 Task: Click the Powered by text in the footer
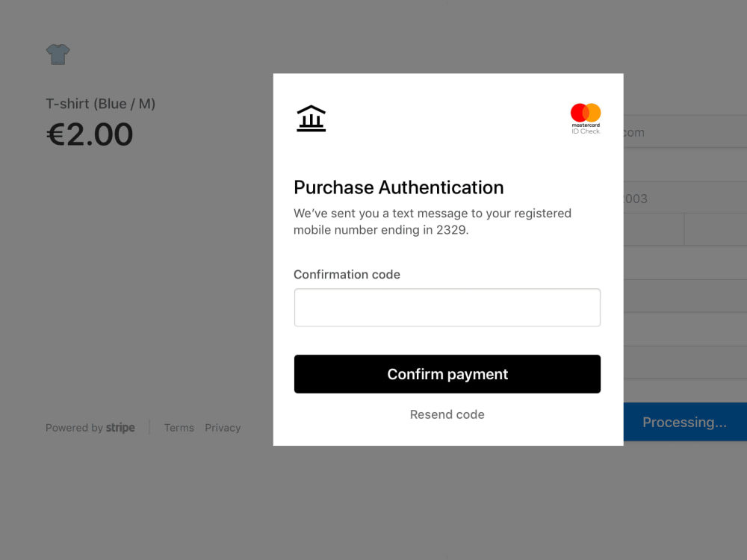(74, 428)
